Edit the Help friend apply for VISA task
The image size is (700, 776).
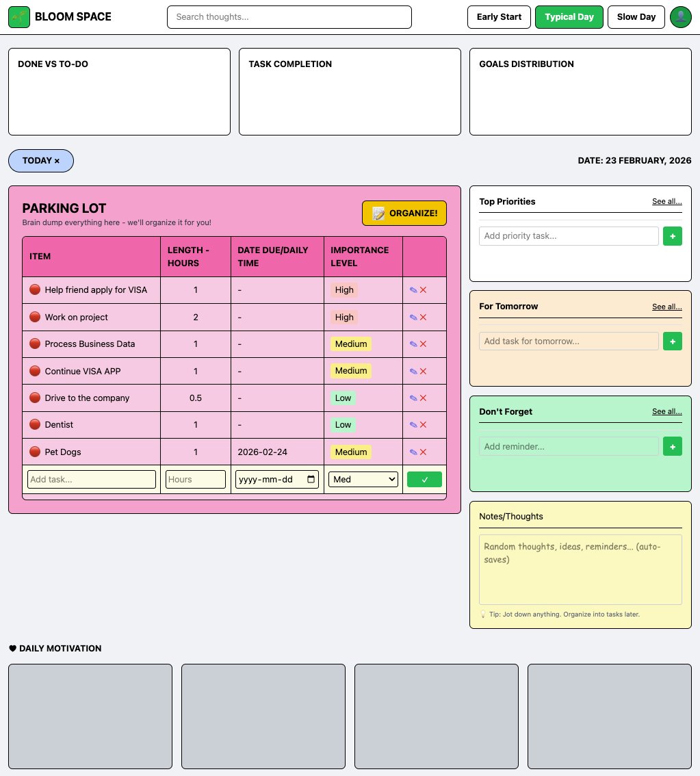tap(413, 290)
